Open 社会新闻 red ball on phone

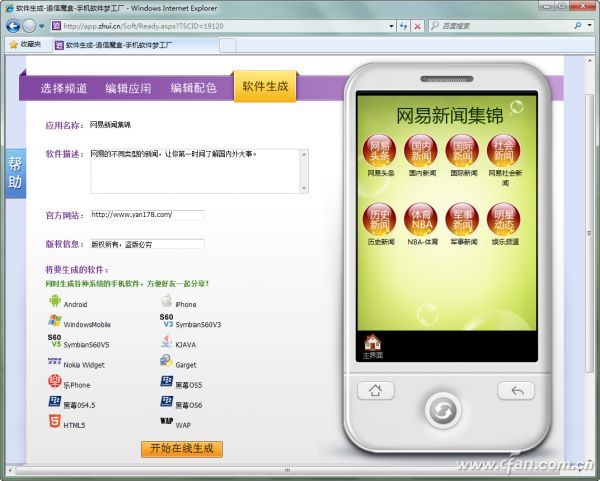[x=504, y=150]
